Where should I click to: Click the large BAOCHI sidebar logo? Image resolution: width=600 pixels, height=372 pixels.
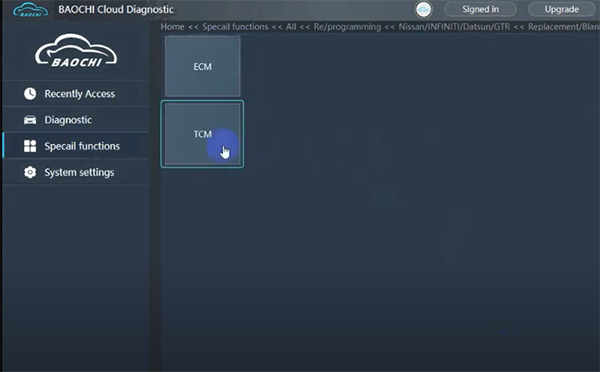(76, 51)
